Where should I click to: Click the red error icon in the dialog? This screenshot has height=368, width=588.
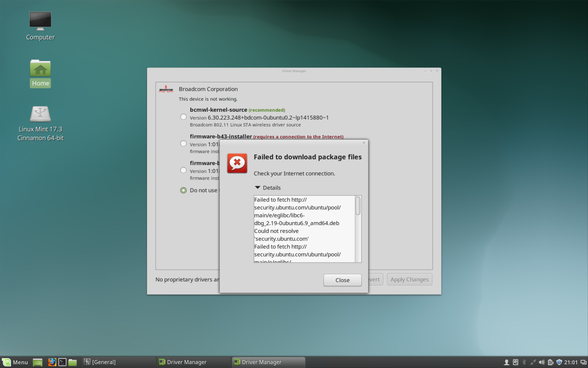(x=237, y=163)
